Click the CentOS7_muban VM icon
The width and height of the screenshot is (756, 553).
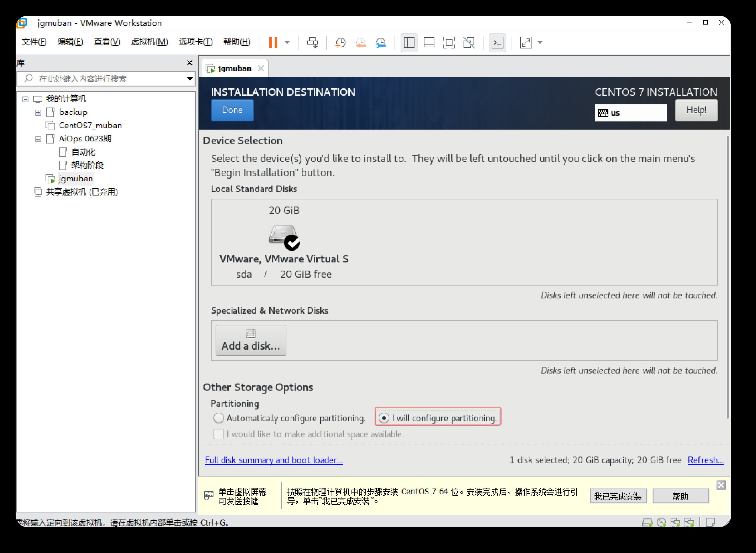coord(51,126)
